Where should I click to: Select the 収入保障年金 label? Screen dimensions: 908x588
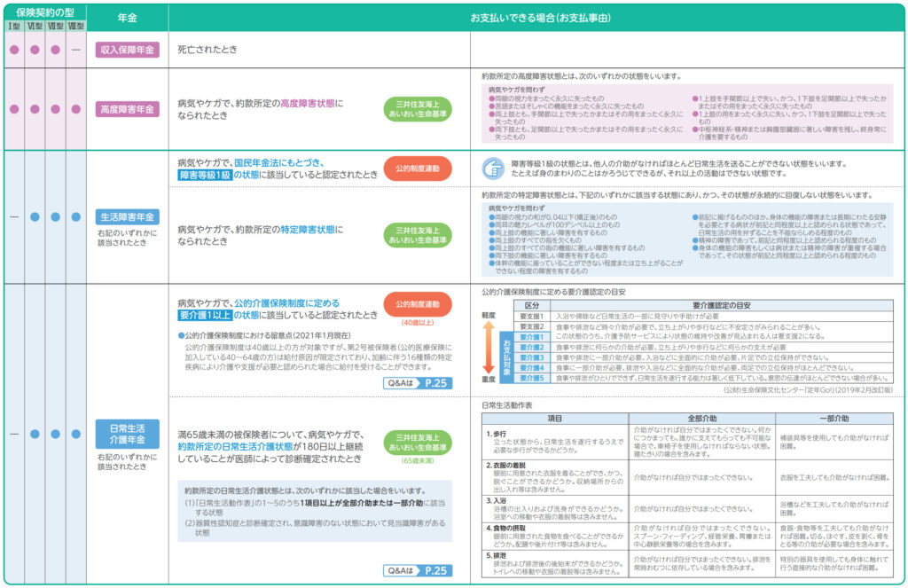coord(127,50)
